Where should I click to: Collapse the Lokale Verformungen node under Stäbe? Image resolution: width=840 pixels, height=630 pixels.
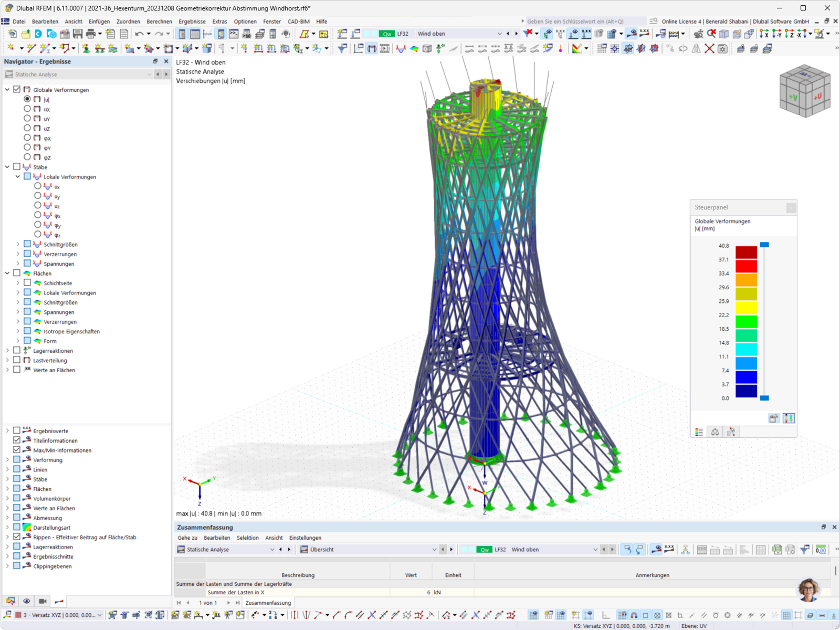tap(18, 176)
